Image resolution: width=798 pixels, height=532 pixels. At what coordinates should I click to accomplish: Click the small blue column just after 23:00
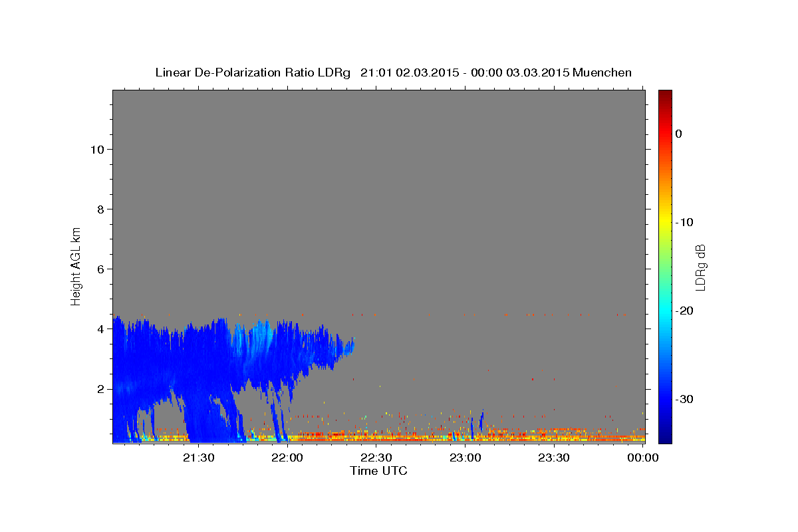pos(481,422)
